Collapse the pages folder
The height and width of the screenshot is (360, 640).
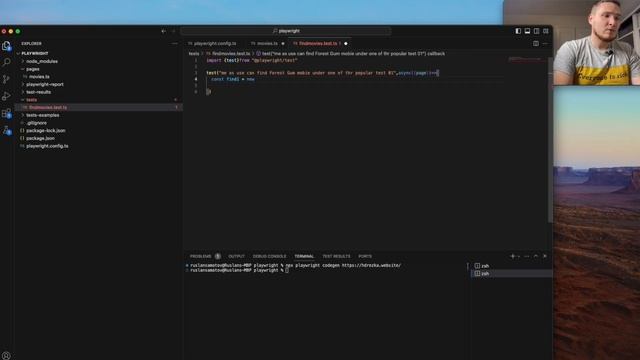[x=33, y=69]
